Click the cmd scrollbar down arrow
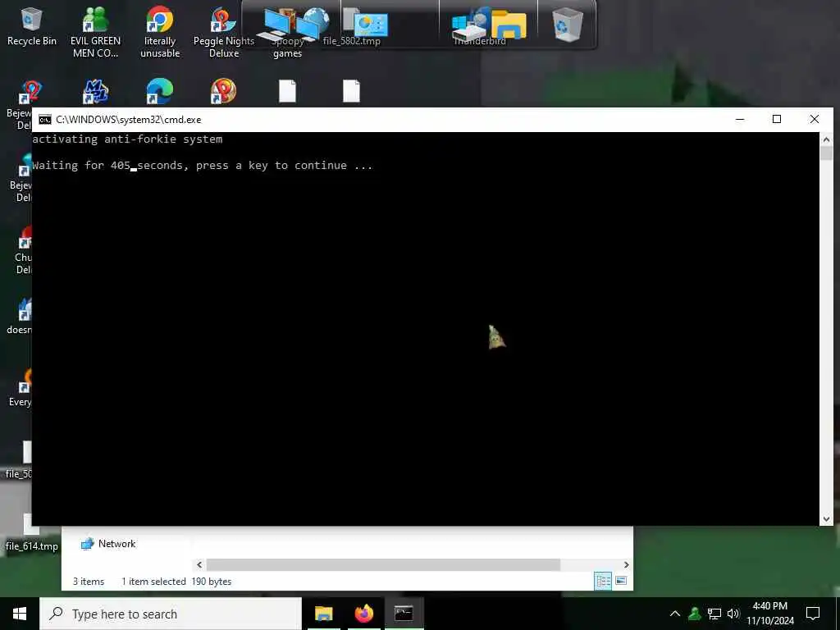The image size is (840, 630). (826, 518)
